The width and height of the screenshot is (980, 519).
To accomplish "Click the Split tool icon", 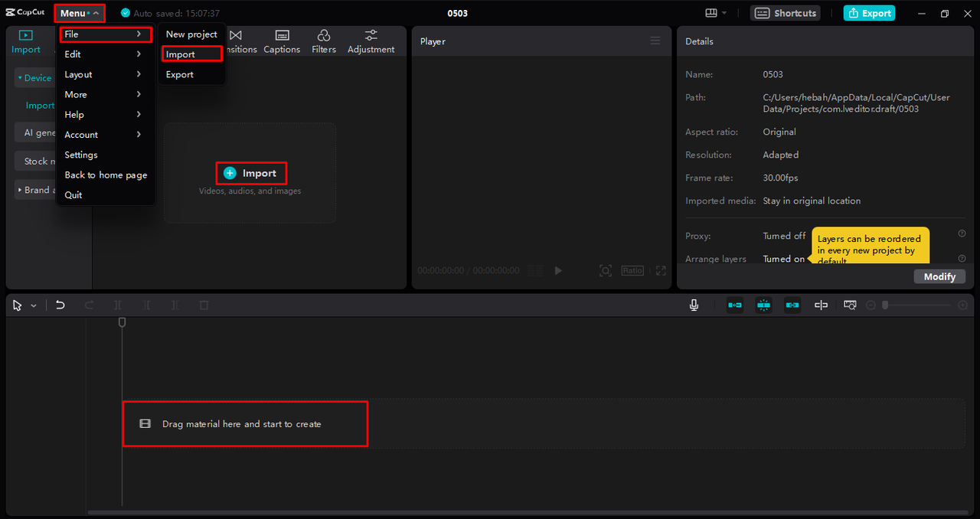I will (x=118, y=305).
